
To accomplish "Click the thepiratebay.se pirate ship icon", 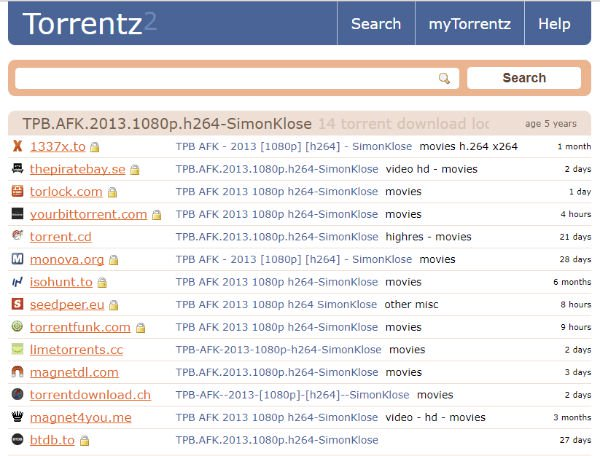I will coord(17,168).
